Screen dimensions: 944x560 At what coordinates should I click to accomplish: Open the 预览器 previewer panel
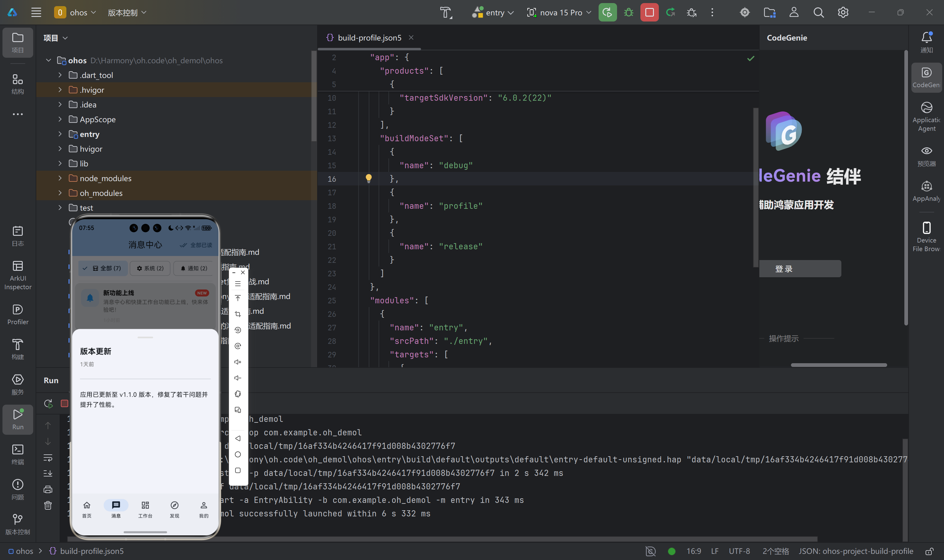click(x=926, y=156)
